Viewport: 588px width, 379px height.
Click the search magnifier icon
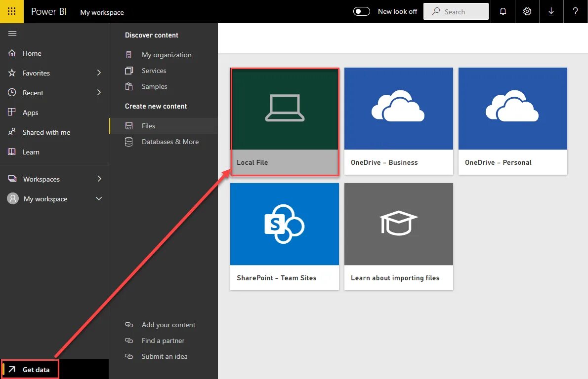tap(435, 12)
